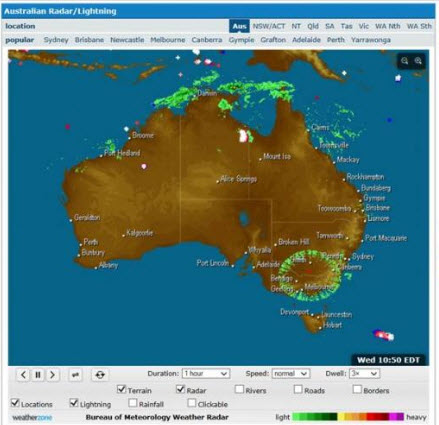The width and height of the screenshot is (439, 425).
Task: Click the Port Lincoln label on map
Action: tap(213, 263)
